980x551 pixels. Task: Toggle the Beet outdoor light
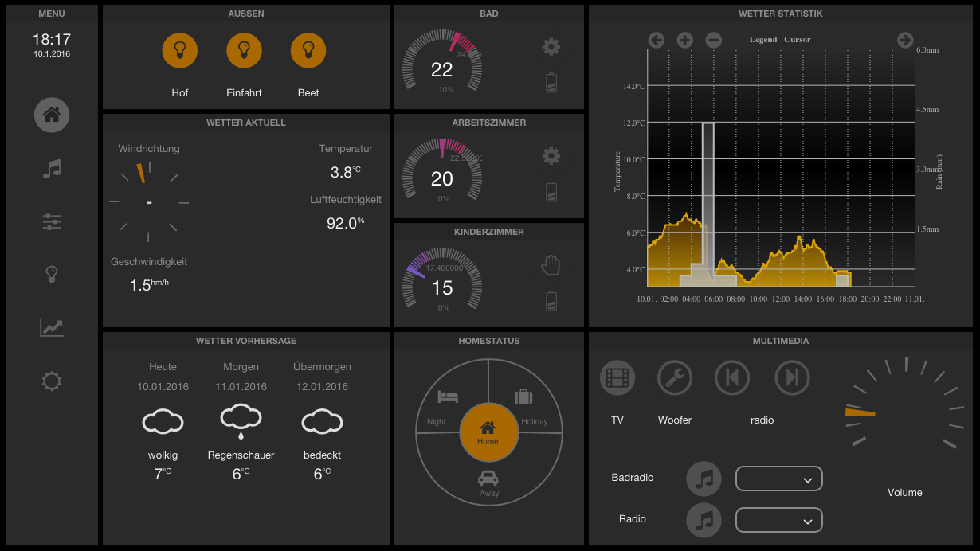coord(308,50)
